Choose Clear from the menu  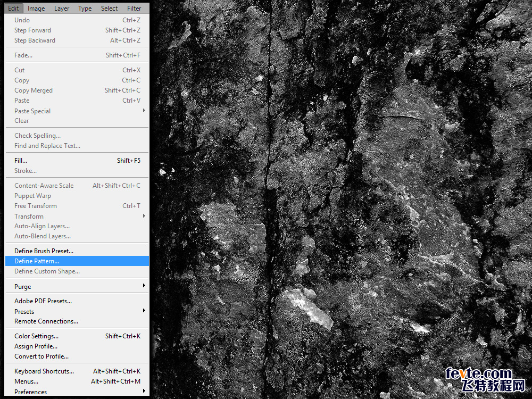[x=77, y=121]
